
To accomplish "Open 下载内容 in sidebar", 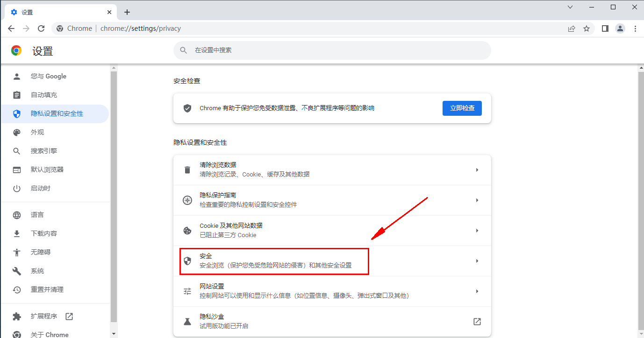I will (x=55, y=233).
